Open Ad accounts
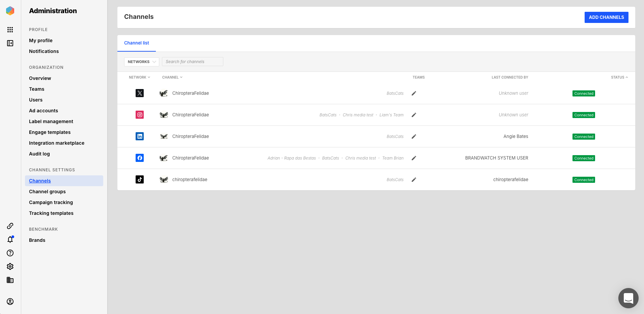The image size is (644, 314). [44, 111]
